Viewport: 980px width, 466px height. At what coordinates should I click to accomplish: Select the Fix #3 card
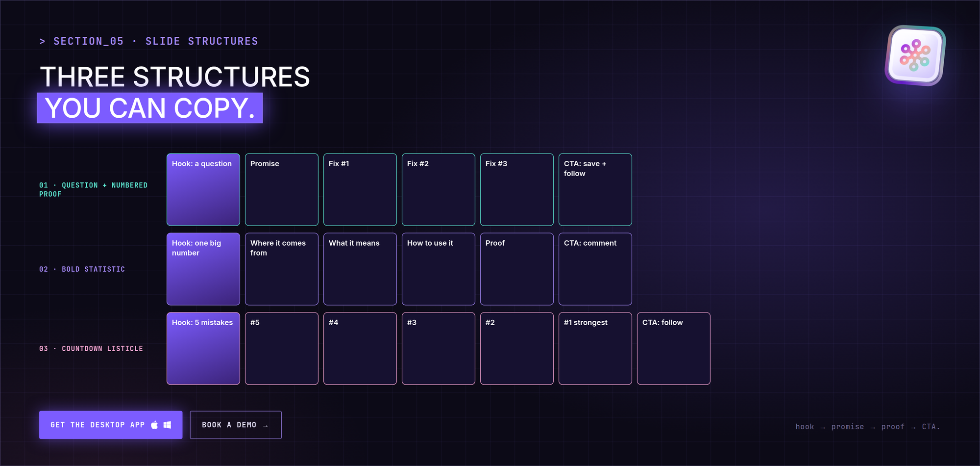[517, 190]
